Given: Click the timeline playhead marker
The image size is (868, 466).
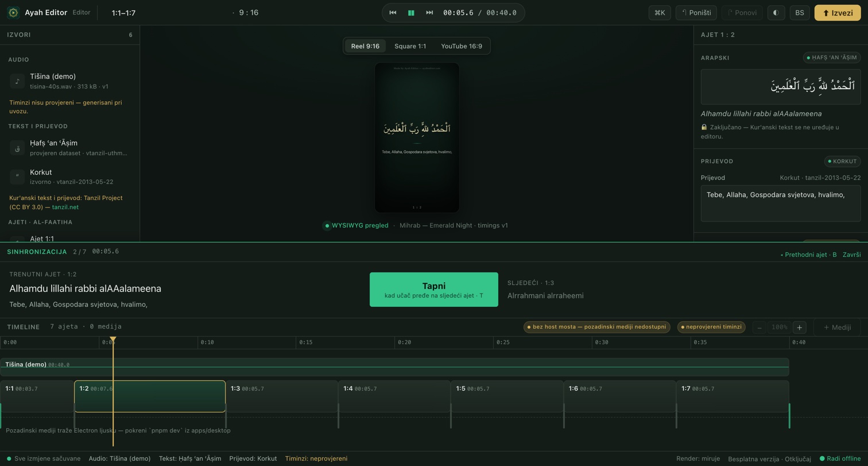Looking at the screenshot, I should pos(113,340).
